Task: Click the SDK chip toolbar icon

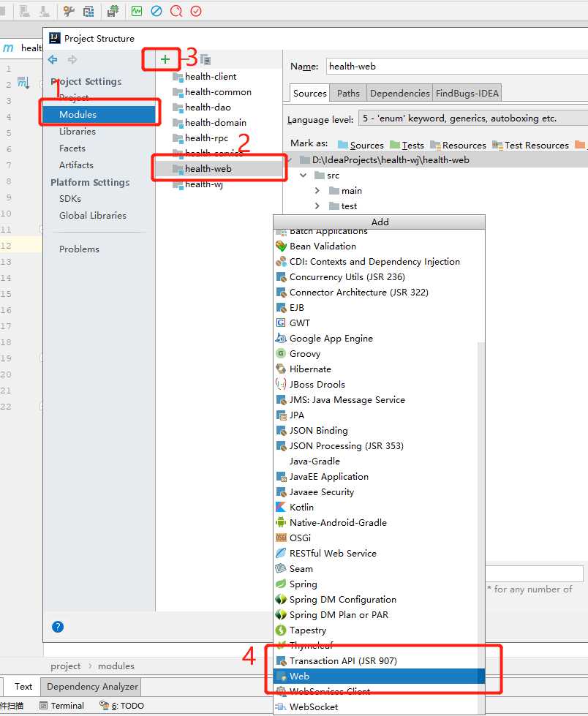Action: (x=113, y=11)
